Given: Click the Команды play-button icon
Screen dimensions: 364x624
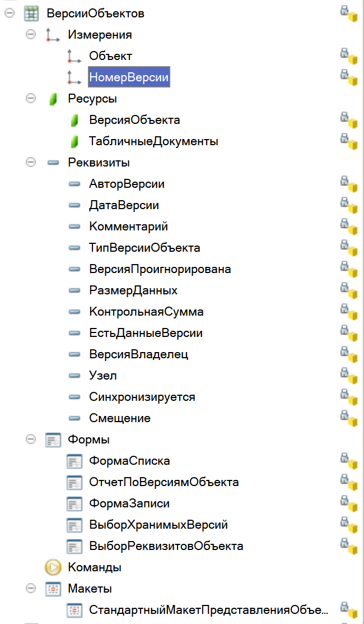Looking at the screenshot, I should (53, 567).
